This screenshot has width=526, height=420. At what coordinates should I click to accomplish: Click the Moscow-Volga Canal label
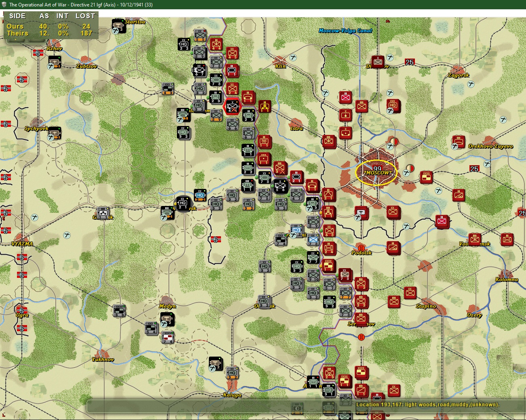tap(345, 31)
